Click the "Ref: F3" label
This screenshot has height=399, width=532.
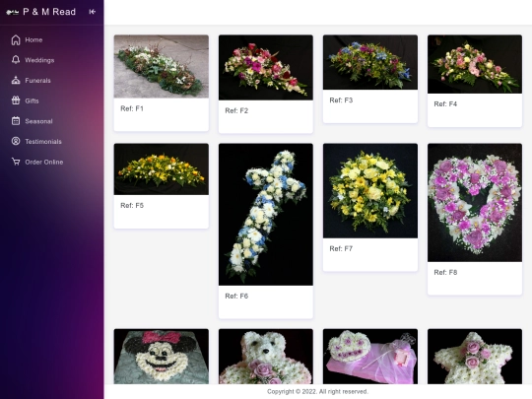341,100
